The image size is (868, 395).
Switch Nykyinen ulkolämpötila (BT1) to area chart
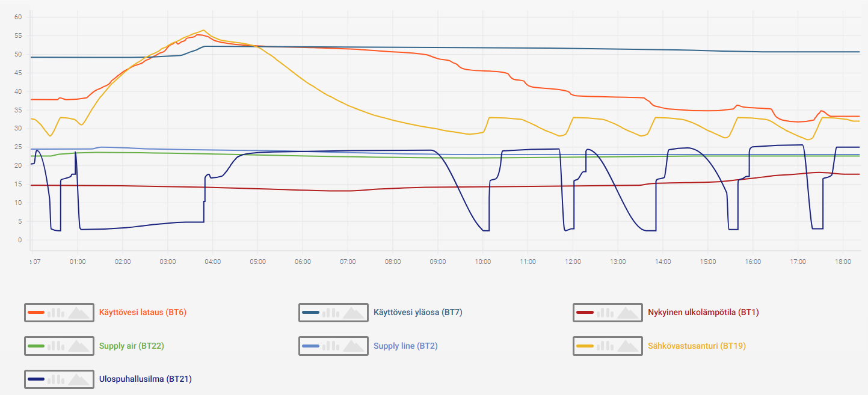[627, 313]
